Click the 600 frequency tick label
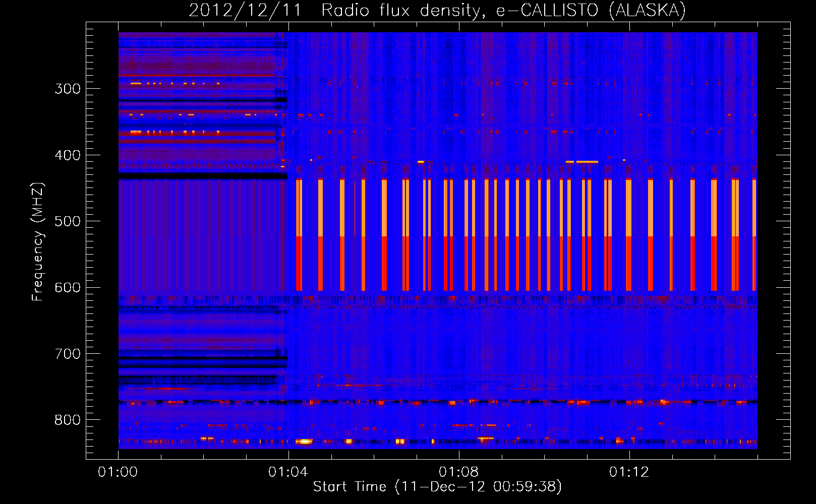The width and height of the screenshot is (816, 504). tap(68, 288)
